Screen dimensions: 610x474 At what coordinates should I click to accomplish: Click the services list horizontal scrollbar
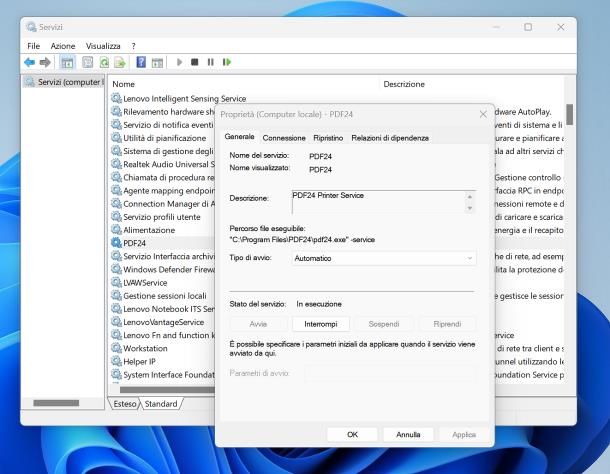pyautogui.click(x=167, y=390)
